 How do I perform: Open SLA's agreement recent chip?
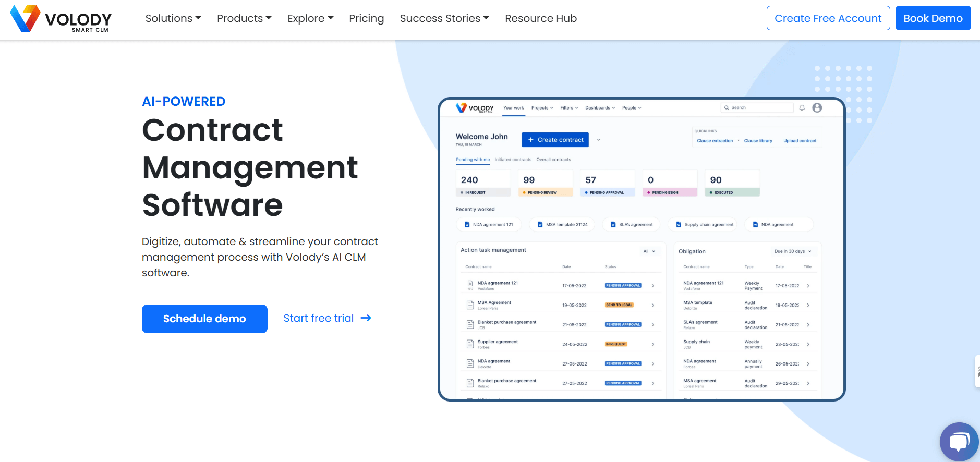pos(631,225)
